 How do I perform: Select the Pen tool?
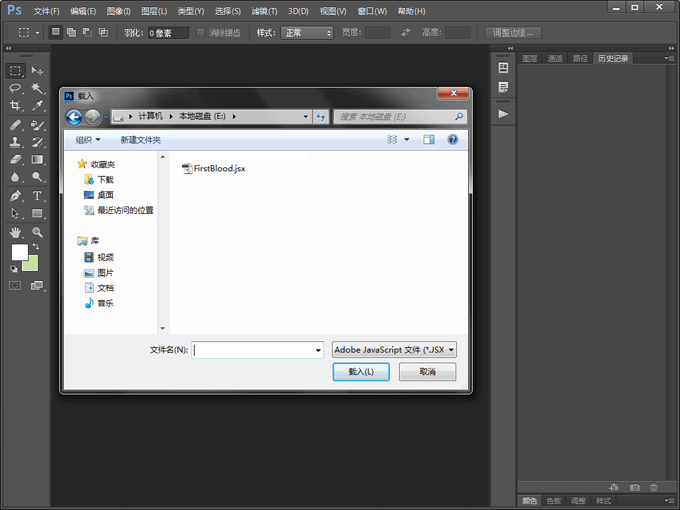[x=15, y=196]
